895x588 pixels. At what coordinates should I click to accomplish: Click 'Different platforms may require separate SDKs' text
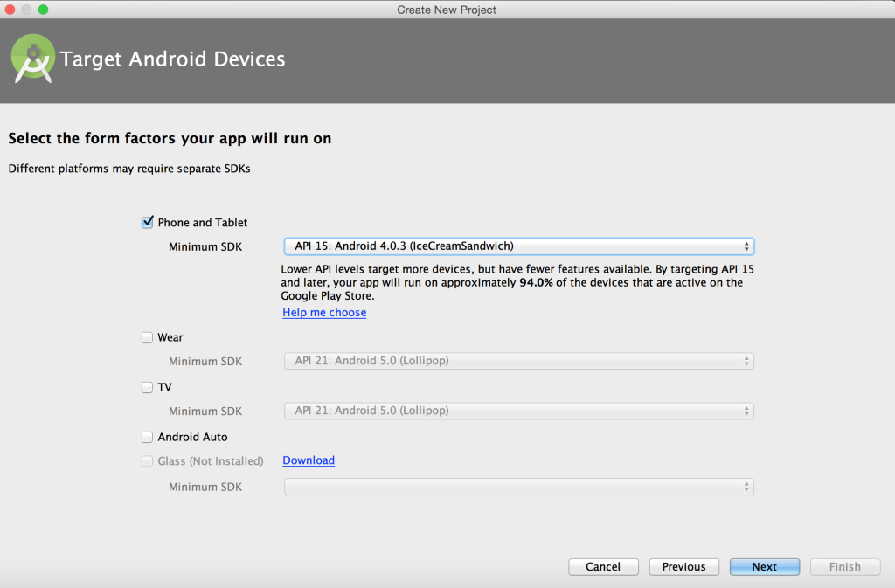[129, 169]
